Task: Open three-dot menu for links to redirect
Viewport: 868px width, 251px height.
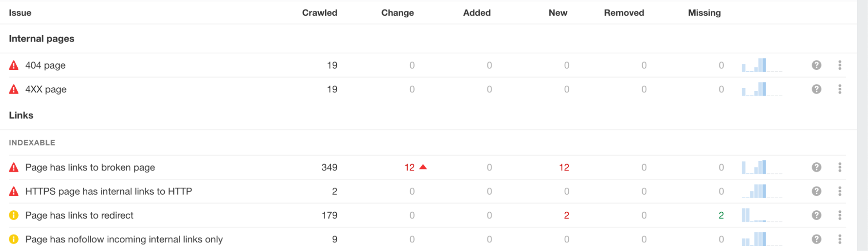Action: [x=840, y=215]
